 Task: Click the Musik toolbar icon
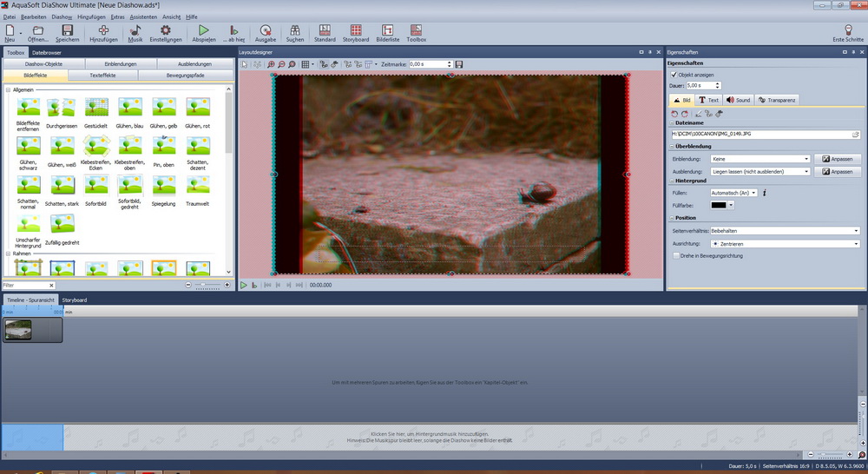click(135, 33)
